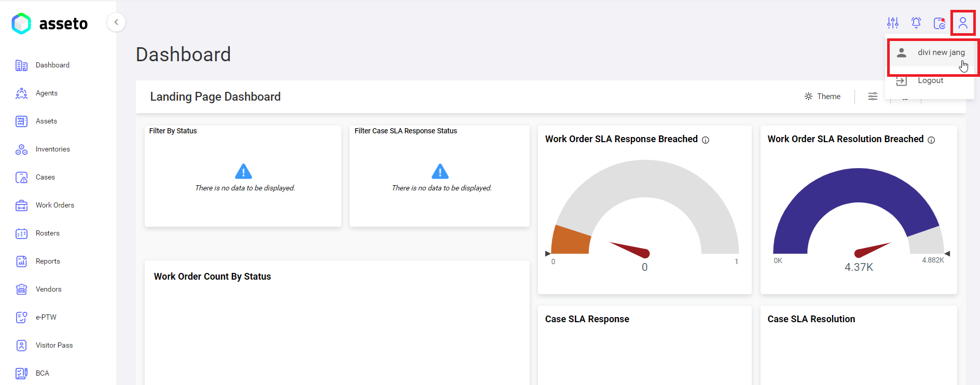980x385 pixels.
Task: Open Visitor Pass in sidebar
Action: coord(54,346)
